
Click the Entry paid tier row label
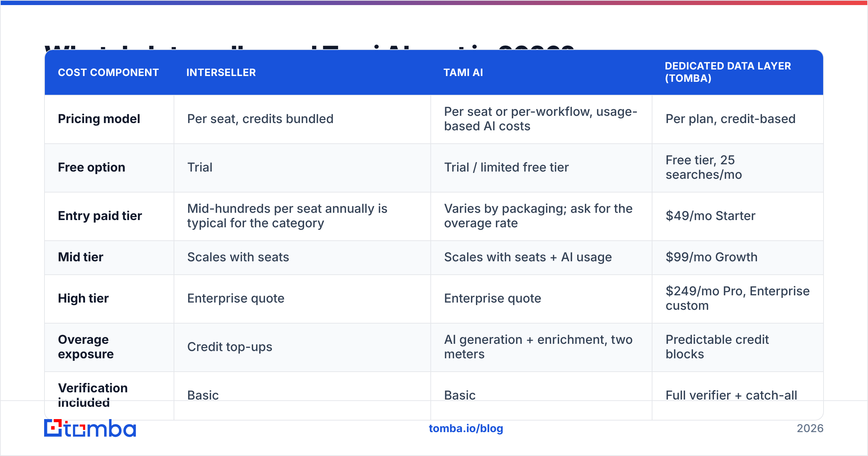[100, 216]
